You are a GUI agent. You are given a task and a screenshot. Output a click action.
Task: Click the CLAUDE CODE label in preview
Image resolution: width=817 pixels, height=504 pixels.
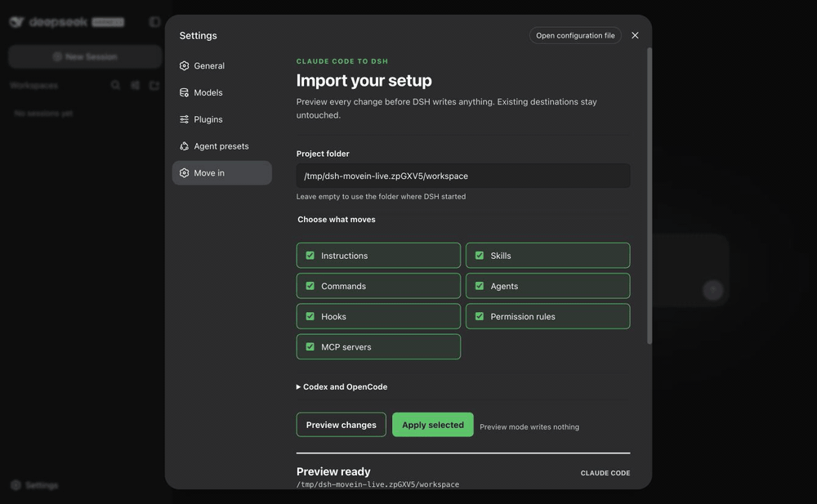click(605, 473)
